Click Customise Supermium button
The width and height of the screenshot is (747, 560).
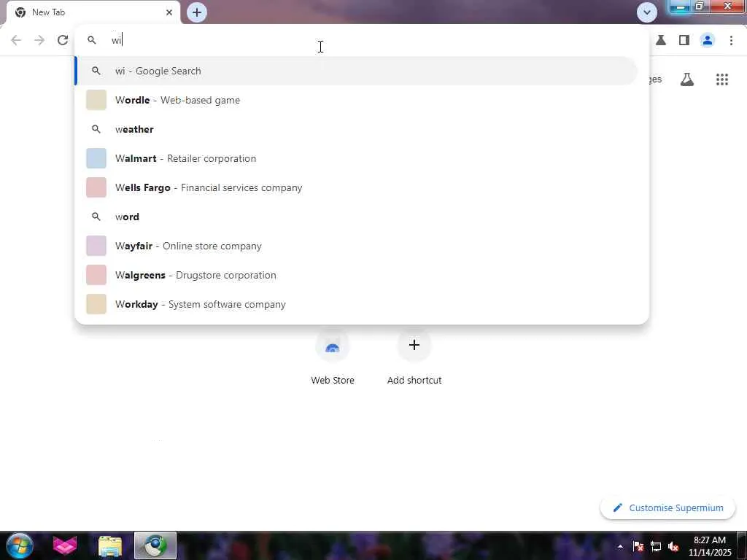[667, 507]
